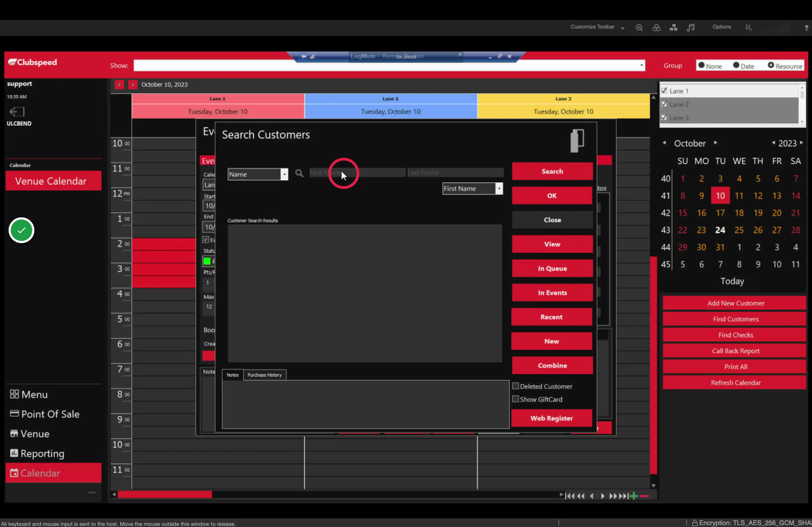Click the Refresh Calendar button

(735, 382)
